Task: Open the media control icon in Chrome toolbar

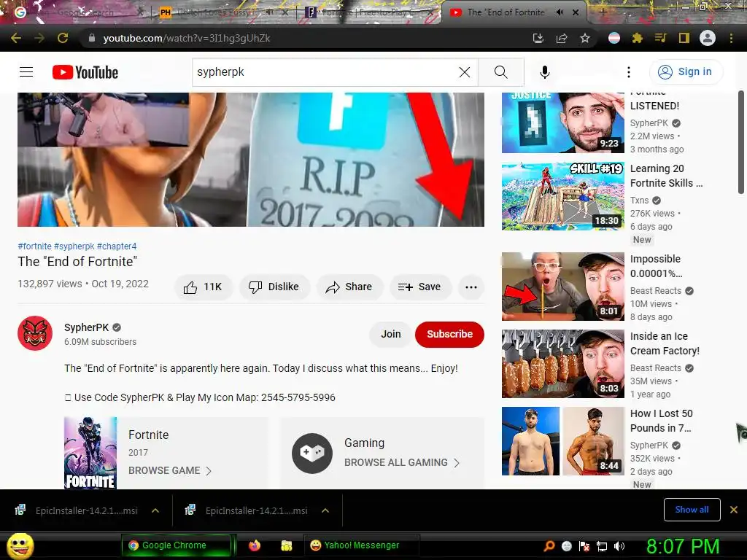Action: [660, 38]
